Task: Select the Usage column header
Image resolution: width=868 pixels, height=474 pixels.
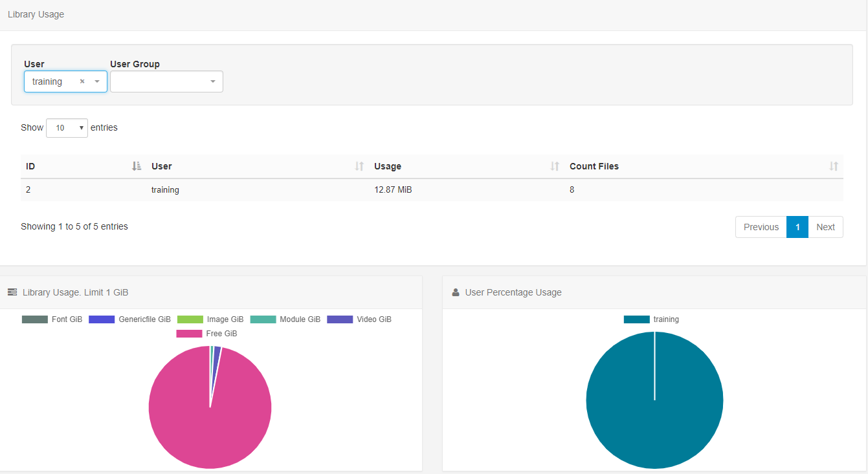Action: pos(388,166)
